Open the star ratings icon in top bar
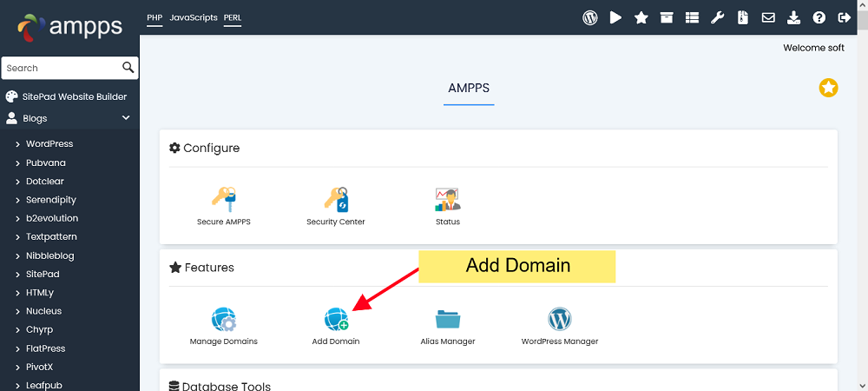 click(x=641, y=17)
